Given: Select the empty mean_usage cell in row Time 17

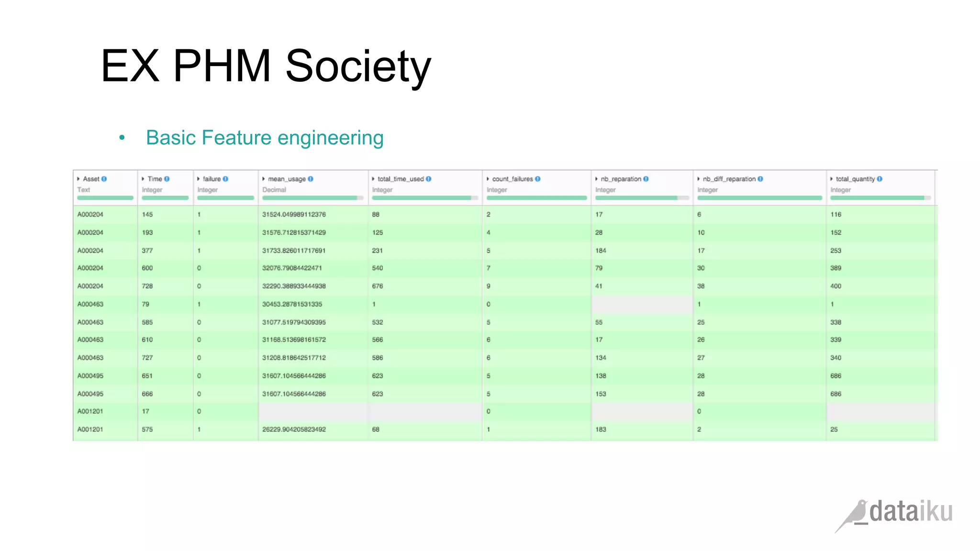Looking at the screenshot, I should coord(313,411).
